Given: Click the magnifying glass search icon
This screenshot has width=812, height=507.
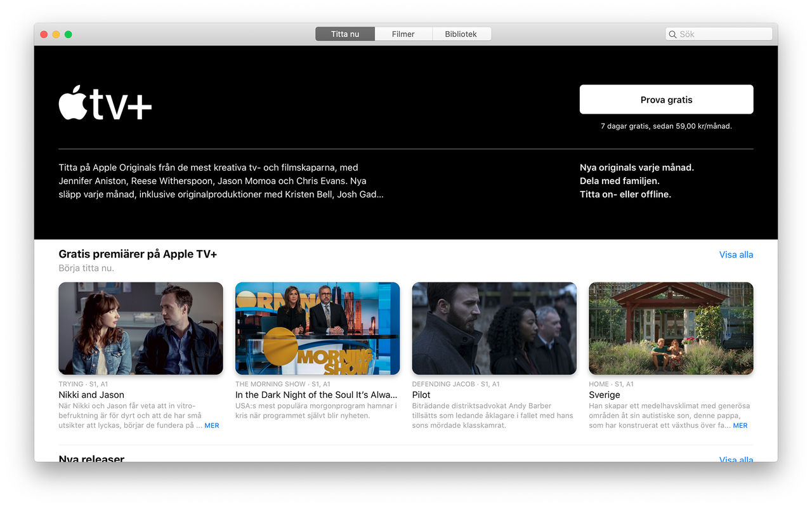Looking at the screenshot, I should pos(673,34).
